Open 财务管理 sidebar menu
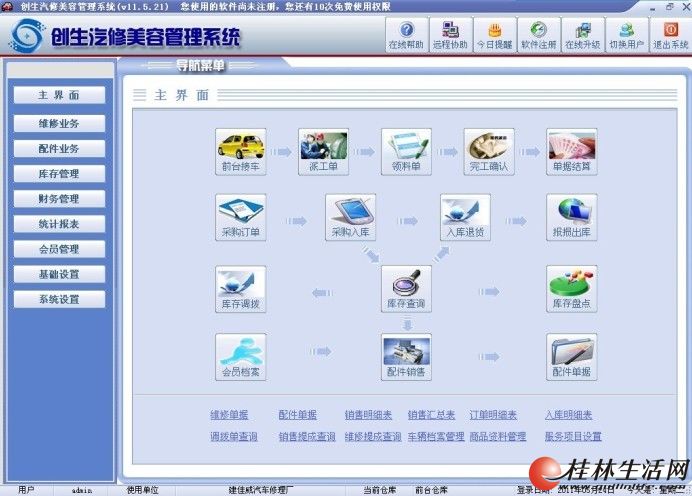Viewport: 692px width, 496px height. (59, 199)
